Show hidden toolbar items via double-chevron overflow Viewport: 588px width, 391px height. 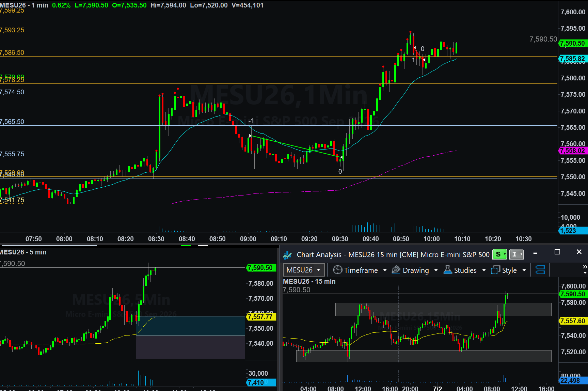click(x=585, y=267)
